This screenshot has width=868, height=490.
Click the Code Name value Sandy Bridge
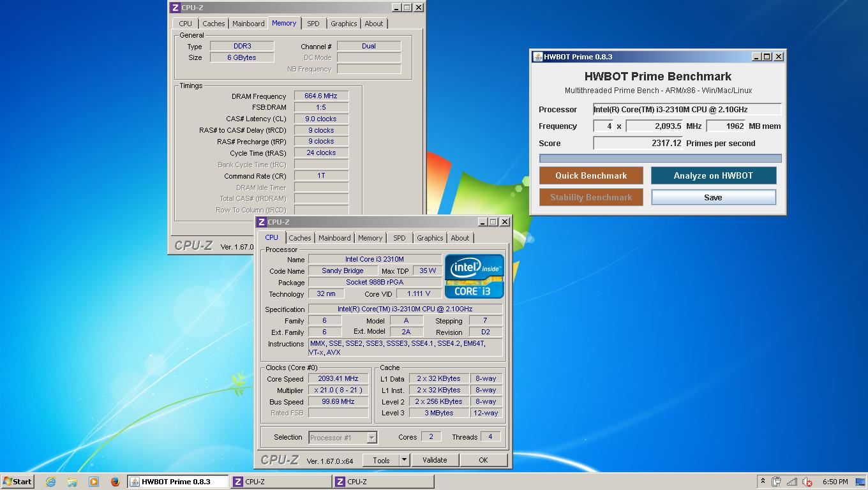tap(343, 271)
